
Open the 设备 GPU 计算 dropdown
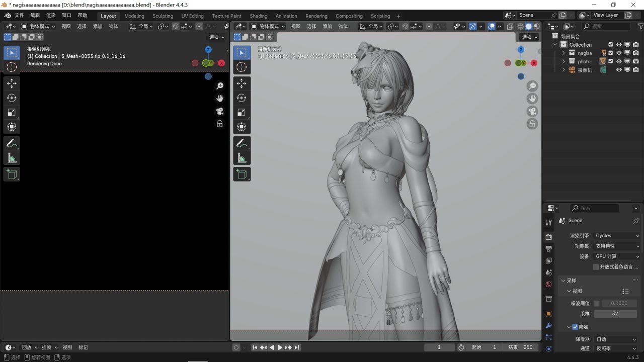point(617,256)
